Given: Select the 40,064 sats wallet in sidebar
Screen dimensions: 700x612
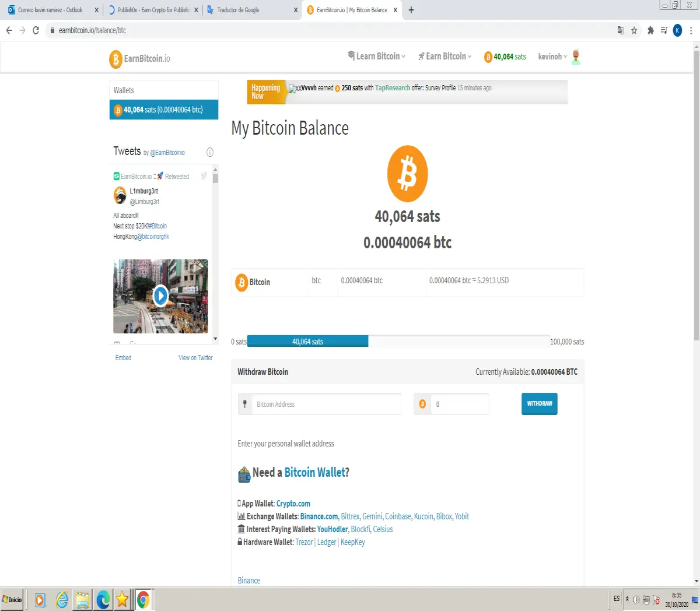Looking at the screenshot, I should tap(164, 110).
